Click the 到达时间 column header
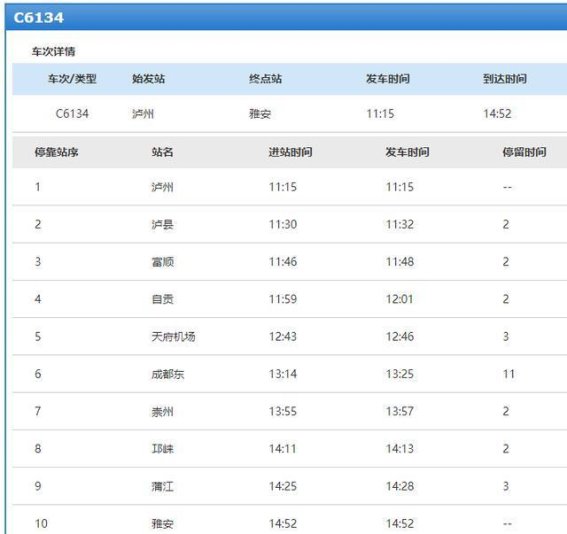Screen dimensions: 567x534 [505, 78]
